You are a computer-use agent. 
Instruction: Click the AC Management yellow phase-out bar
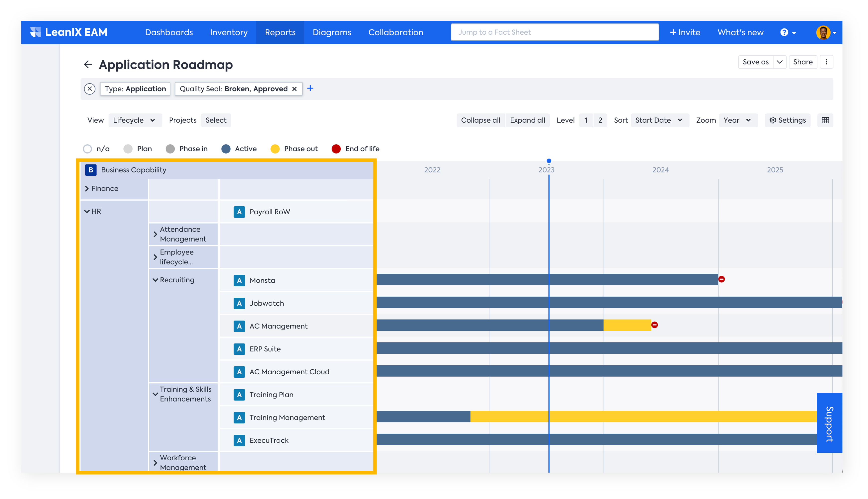tap(627, 325)
